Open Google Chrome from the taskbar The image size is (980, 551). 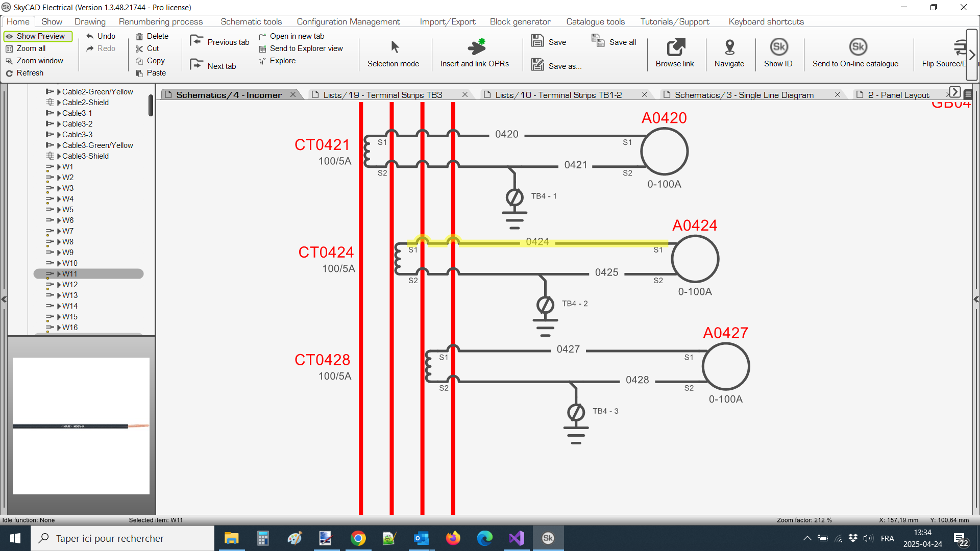[358, 538]
